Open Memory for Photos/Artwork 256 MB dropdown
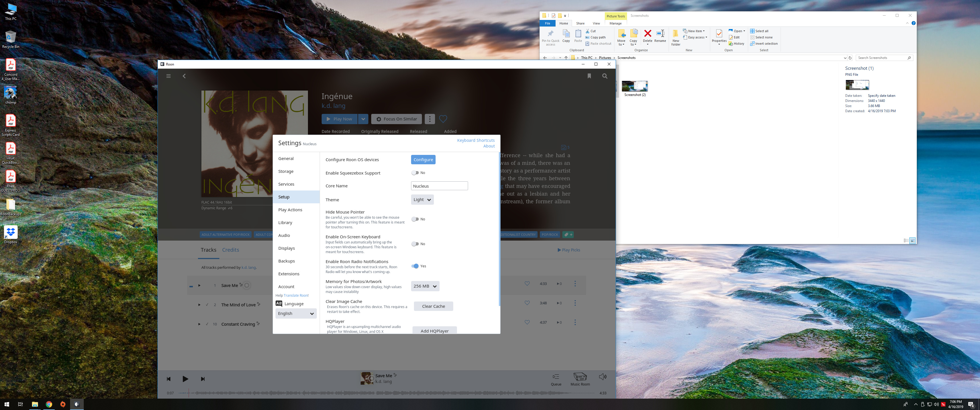The height and width of the screenshot is (410, 980). pos(425,286)
